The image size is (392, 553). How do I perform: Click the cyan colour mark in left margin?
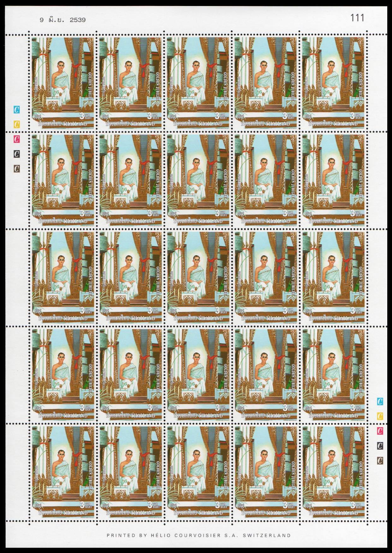[x=16, y=110]
